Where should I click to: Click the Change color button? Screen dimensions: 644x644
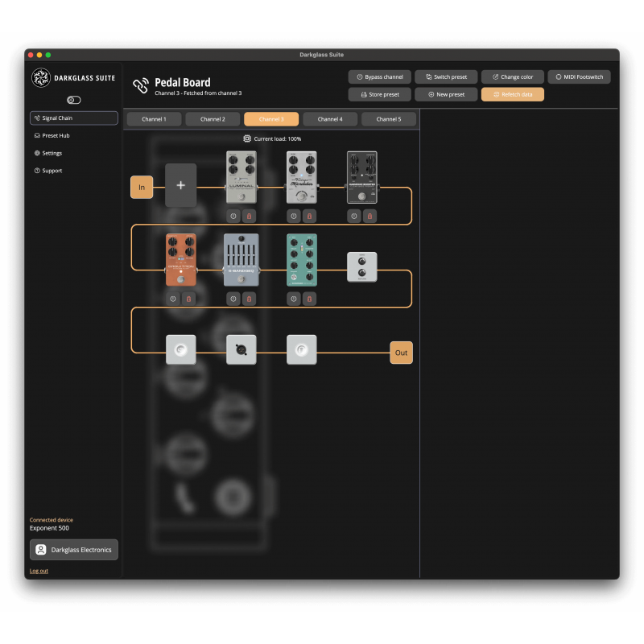tap(513, 76)
